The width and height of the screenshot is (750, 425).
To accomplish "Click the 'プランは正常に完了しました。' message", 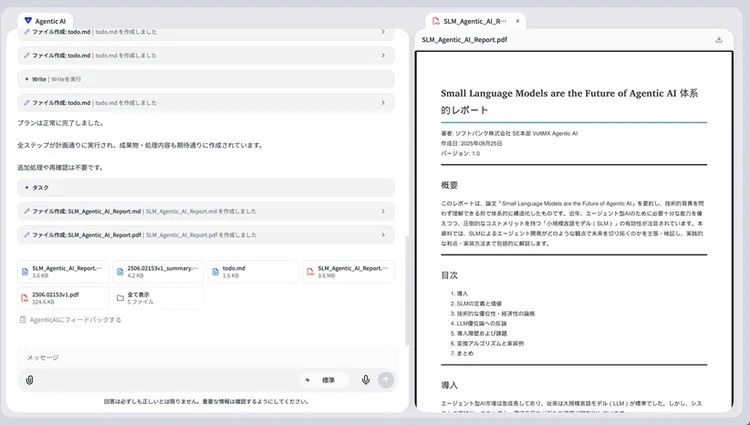I will (61, 123).
